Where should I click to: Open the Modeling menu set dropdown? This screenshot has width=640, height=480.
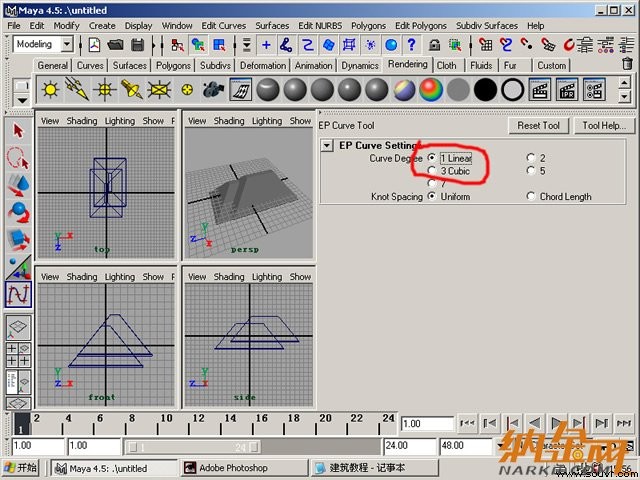click(67, 44)
